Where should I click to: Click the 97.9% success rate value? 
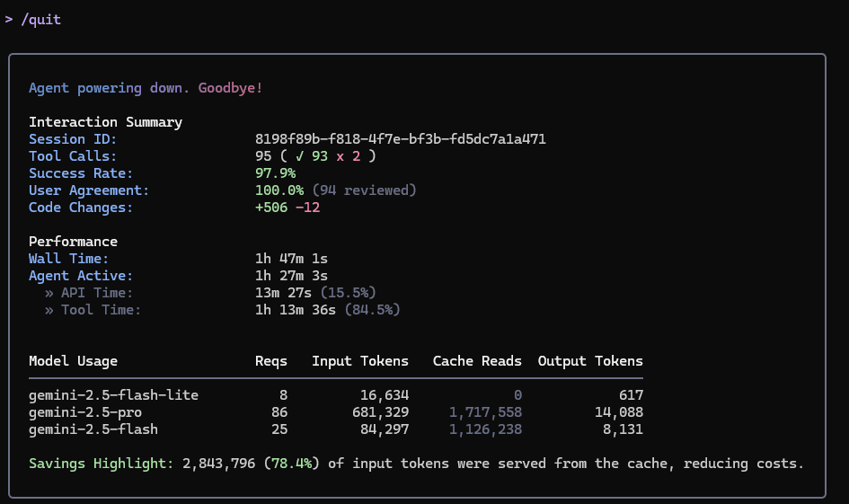[x=275, y=173]
